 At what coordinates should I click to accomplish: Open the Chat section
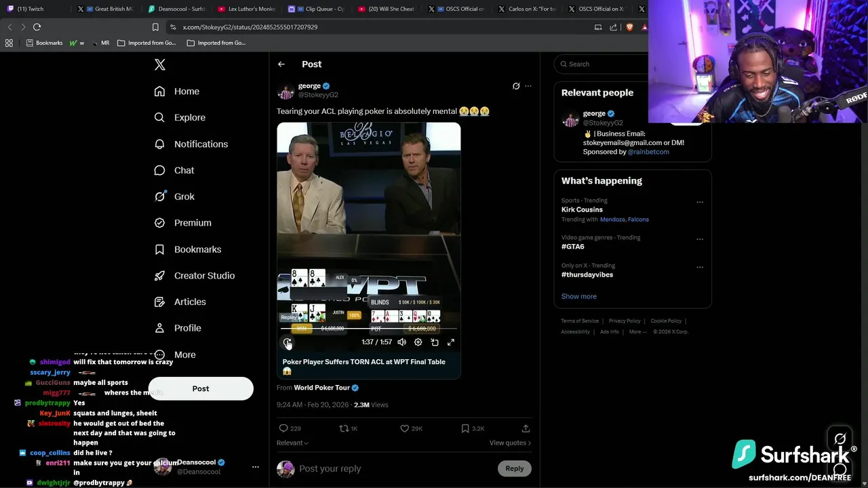pyautogui.click(x=174, y=170)
